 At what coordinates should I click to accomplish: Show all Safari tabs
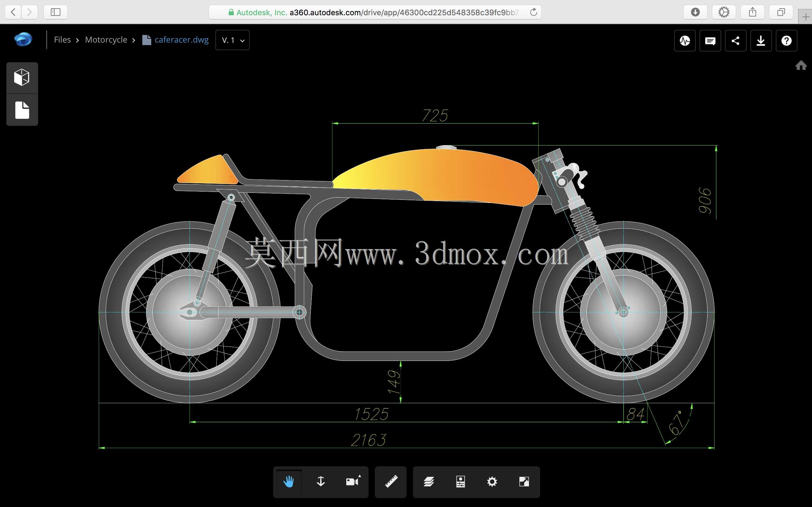[781, 12]
